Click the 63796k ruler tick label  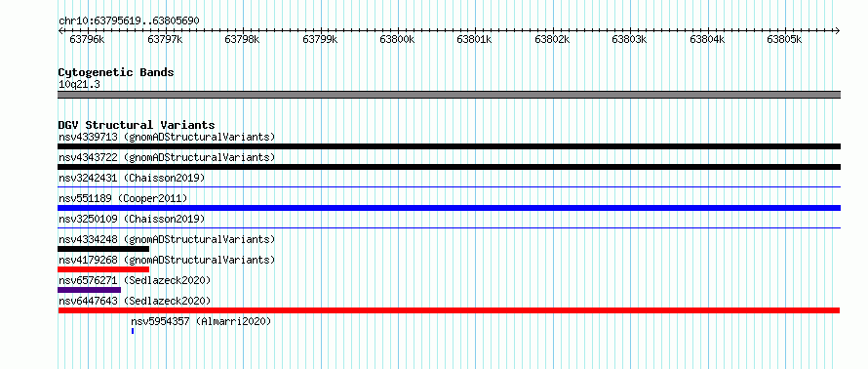click(87, 39)
